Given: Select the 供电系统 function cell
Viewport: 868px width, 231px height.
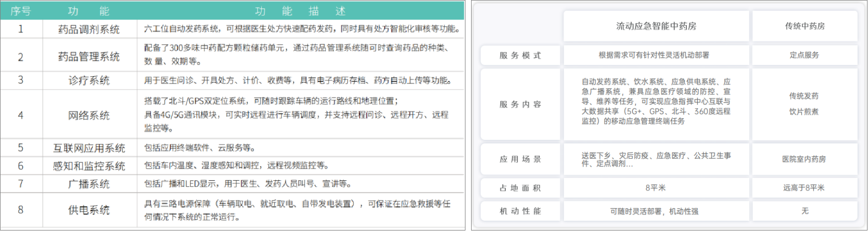Looking at the screenshot, I should (x=89, y=210).
